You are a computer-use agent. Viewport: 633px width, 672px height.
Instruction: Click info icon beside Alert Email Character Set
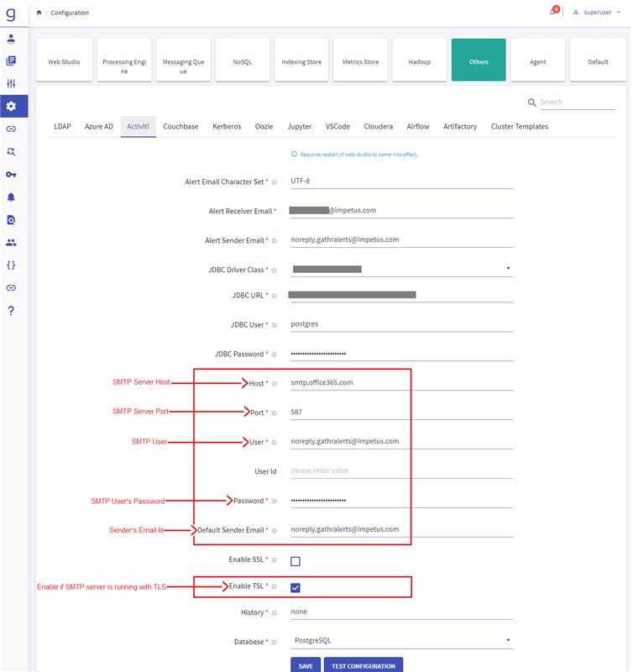[x=274, y=182]
